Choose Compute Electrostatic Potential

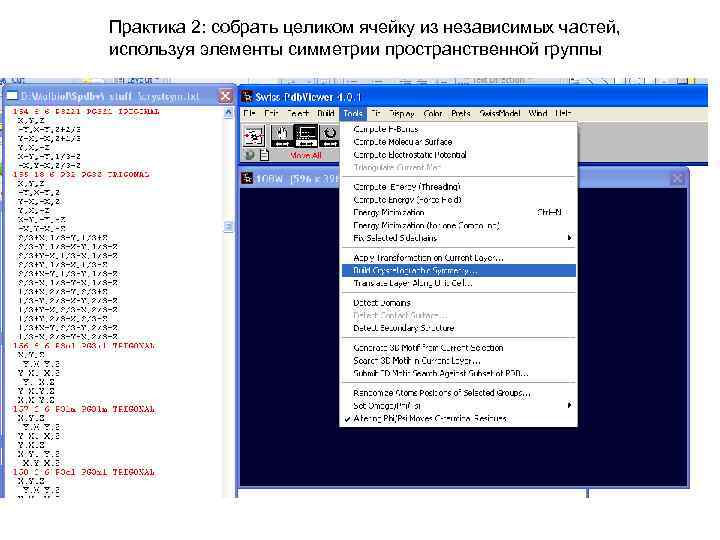[459, 155]
